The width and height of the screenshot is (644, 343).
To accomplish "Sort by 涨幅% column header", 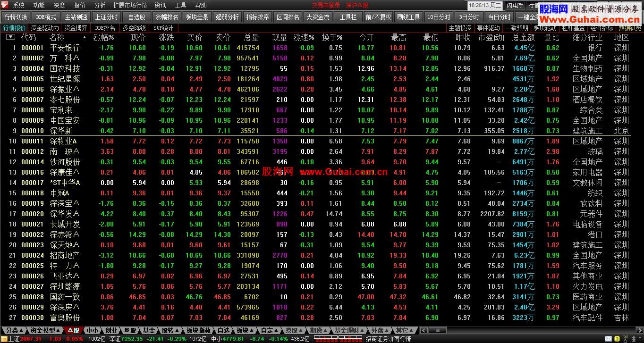I will [x=104, y=37].
